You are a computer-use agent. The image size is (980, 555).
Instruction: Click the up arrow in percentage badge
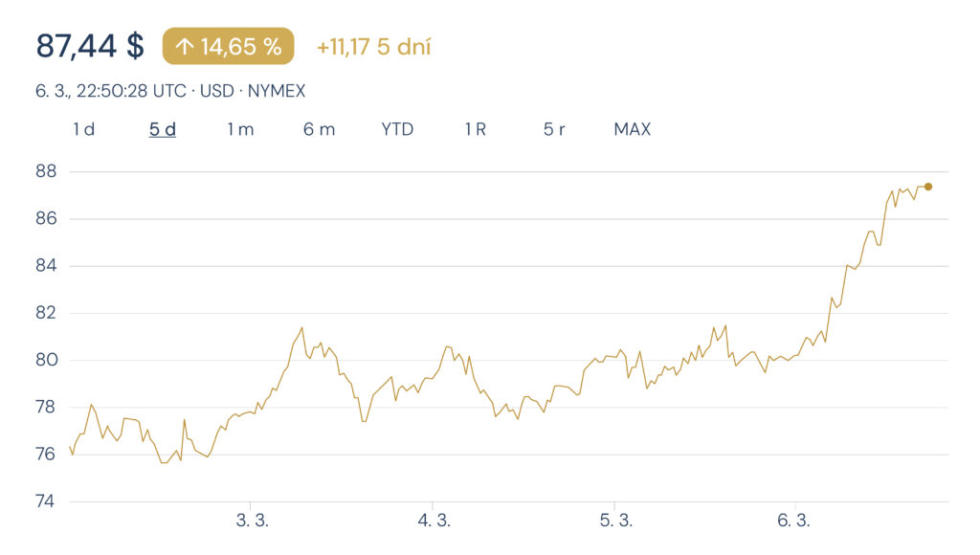(184, 46)
